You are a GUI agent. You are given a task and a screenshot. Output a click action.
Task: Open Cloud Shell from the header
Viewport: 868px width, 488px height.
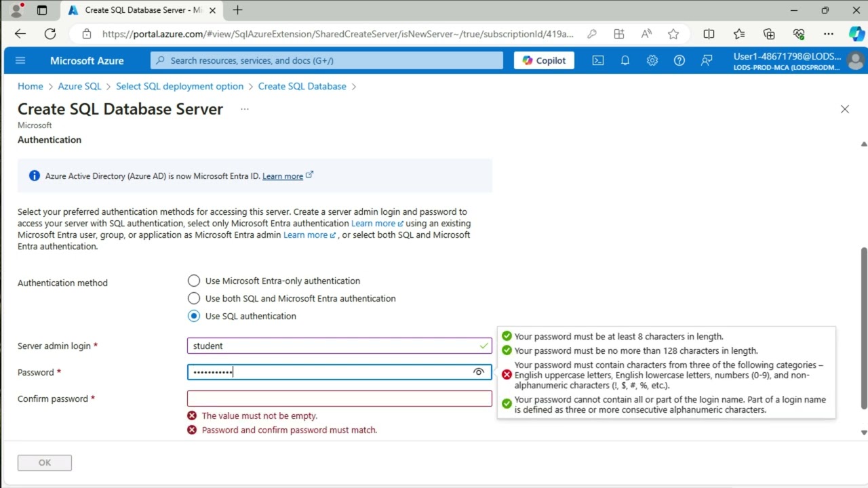click(598, 60)
